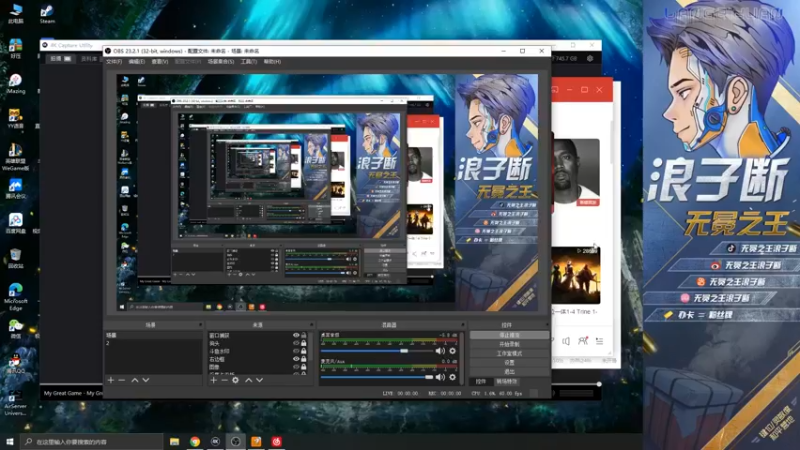Open the 百度网盘 desktop shortcut

coord(15,223)
